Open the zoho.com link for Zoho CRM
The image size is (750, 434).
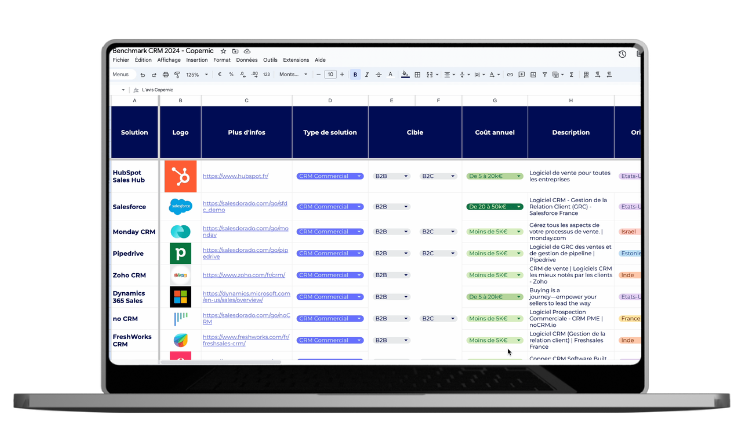[x=244, y=275]
